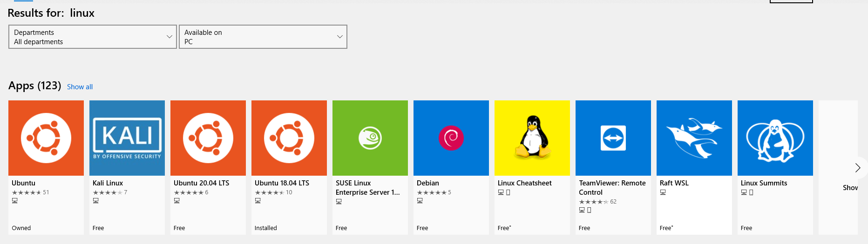Click Free price under Debian
Screen dimensions: 868x244
pos(422,228)
